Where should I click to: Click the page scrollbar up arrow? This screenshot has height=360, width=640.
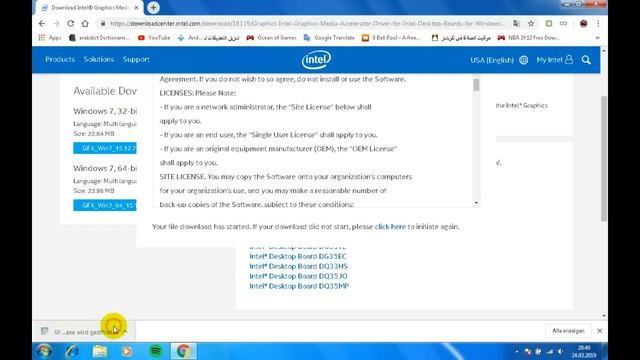[x=604, y=51]
